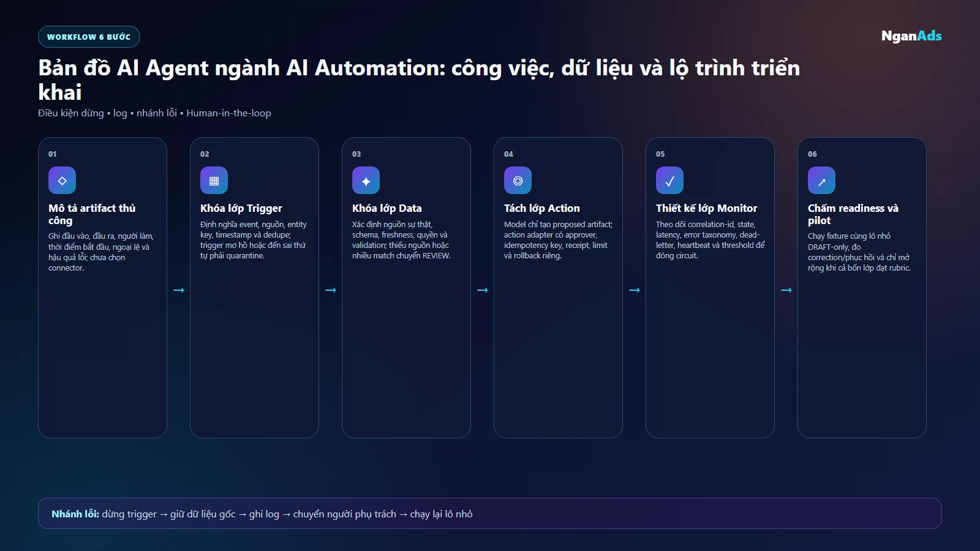This screenshot has width=980, height=551.
Task: Select the heading 'Chấm readiness và pilot'
Action: tap(853, 214)
